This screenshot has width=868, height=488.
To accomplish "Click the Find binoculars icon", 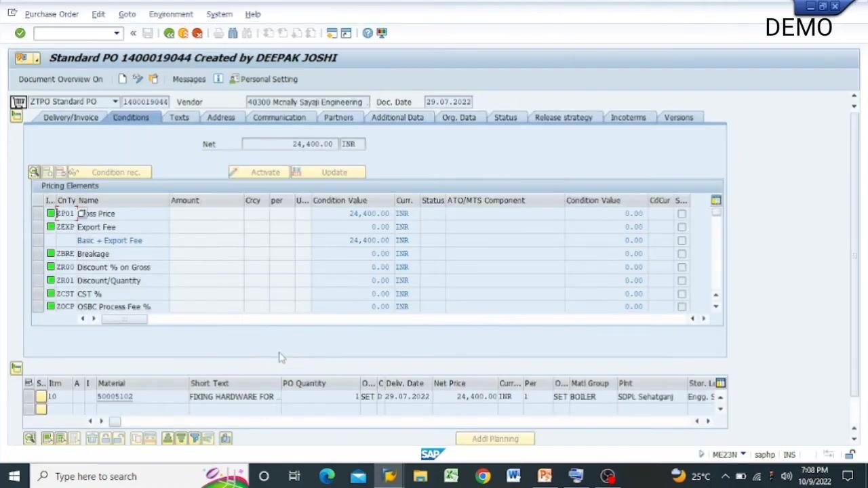I will pos(233,33).
